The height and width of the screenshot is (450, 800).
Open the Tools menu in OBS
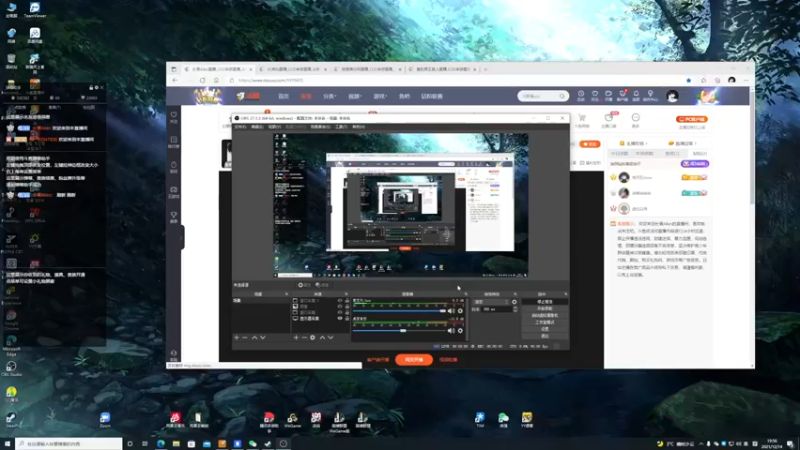(x=341, y=127)
